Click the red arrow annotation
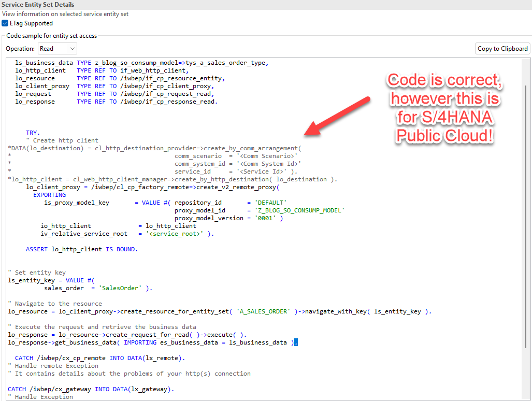The image size is (532, 401). (337, 116)
